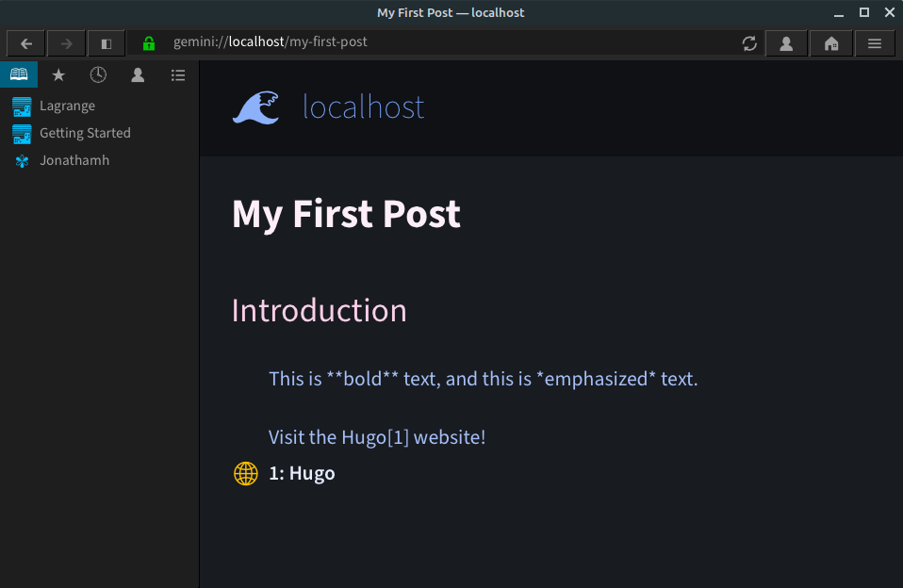Show the page outline list tab
Viewport: 903px width, 588px height.
178,74
